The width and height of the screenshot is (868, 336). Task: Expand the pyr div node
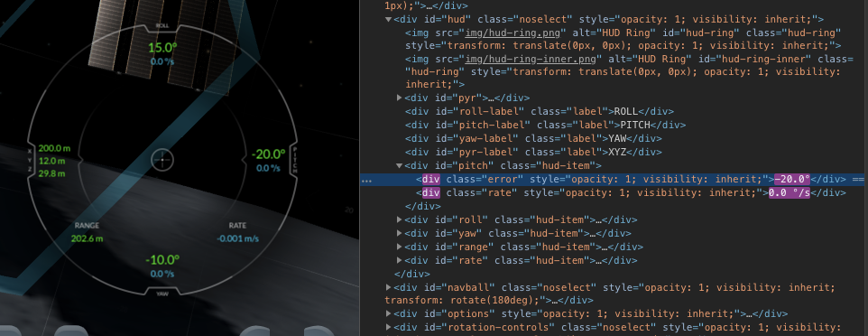(x=400, y=98)
